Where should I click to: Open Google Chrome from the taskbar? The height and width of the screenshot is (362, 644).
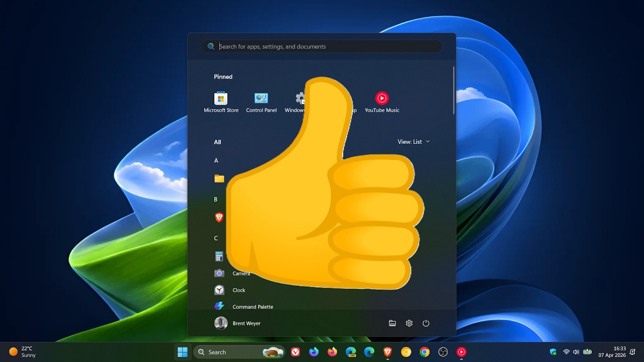425,352
